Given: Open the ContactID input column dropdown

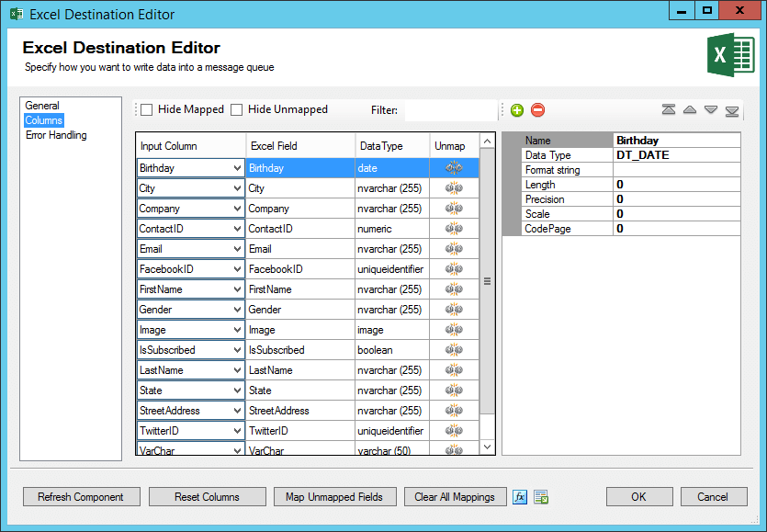Looking at the screenshot, I should pos(237,229).
